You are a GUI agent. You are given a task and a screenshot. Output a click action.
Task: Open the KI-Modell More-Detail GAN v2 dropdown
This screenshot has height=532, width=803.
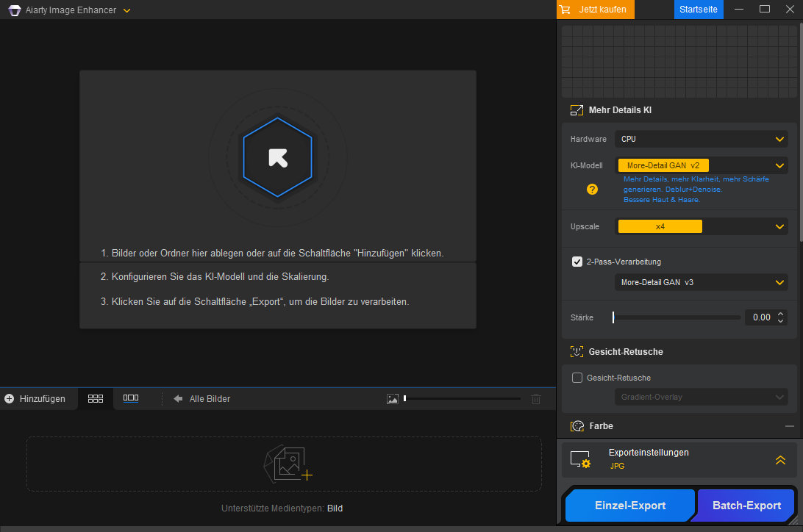pos(701,166)
